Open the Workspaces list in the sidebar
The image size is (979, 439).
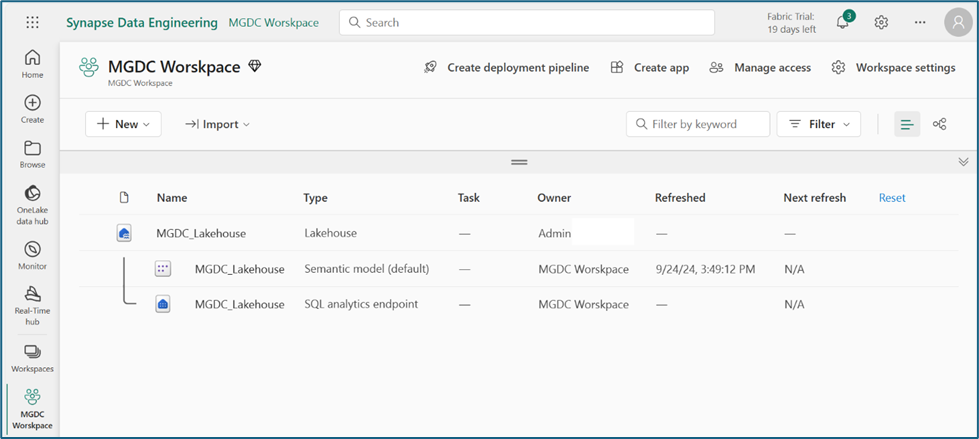[32, 358]
